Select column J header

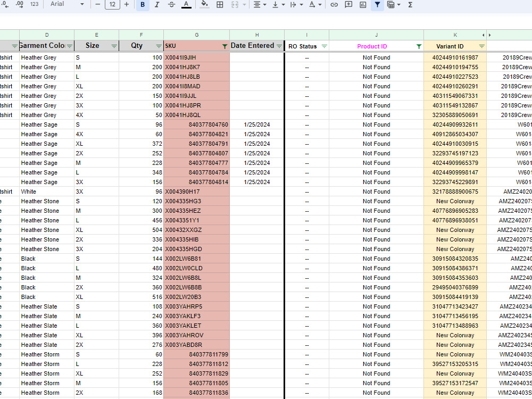(376, 35)
